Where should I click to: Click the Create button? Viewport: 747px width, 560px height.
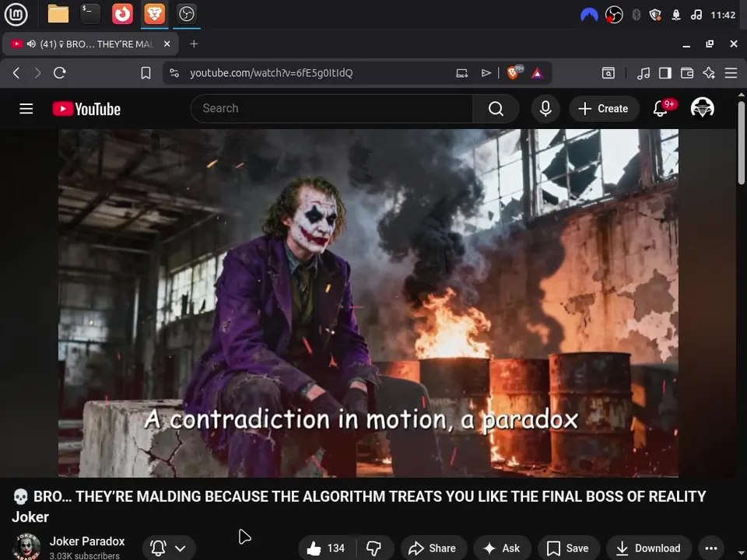(604, 109)
